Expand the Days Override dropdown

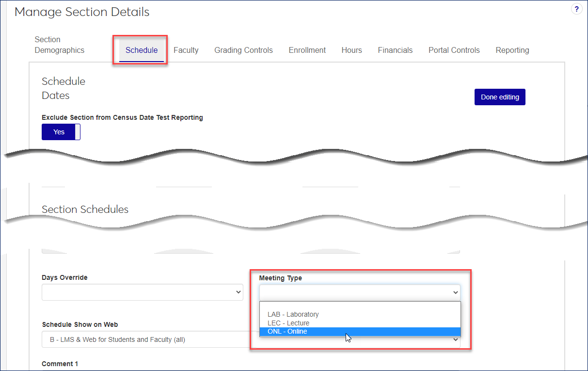tap(143, 292)
